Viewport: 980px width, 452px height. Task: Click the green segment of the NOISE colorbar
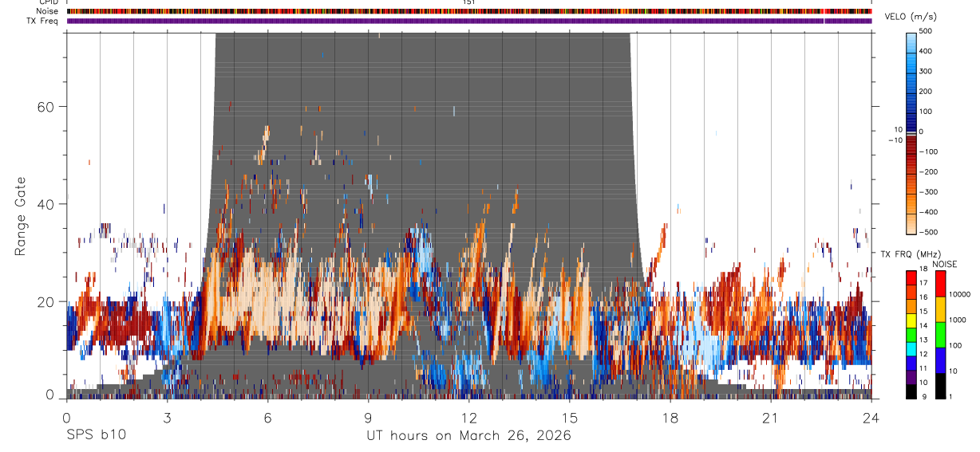coord(941,335)
